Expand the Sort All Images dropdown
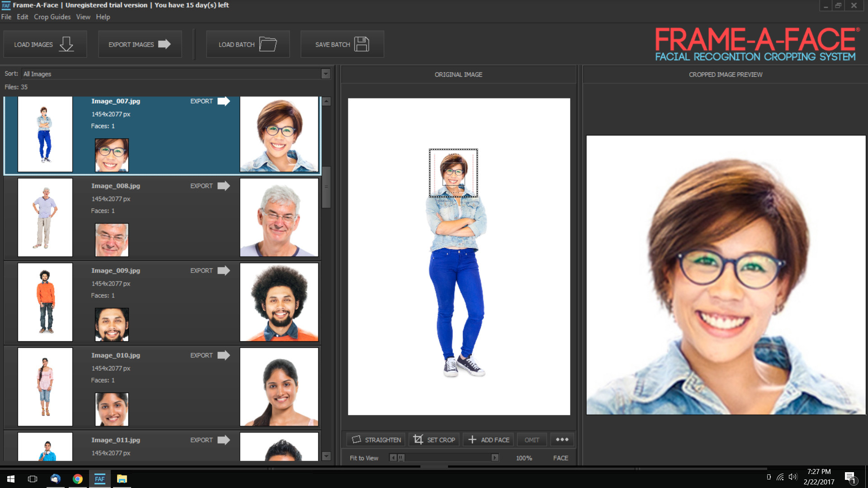868x488 pixels. pyautogui.click(x=325, y=74)
